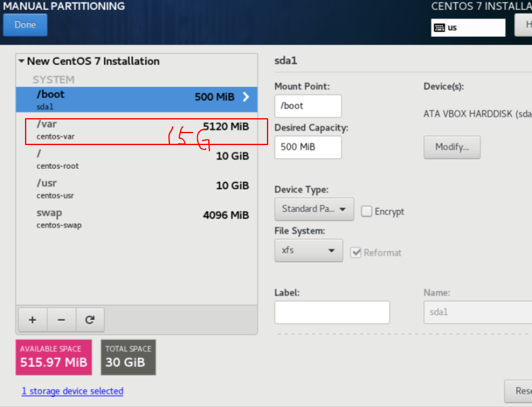Click the MANUAL PARTITIONING title

click(x=64, y=6)
